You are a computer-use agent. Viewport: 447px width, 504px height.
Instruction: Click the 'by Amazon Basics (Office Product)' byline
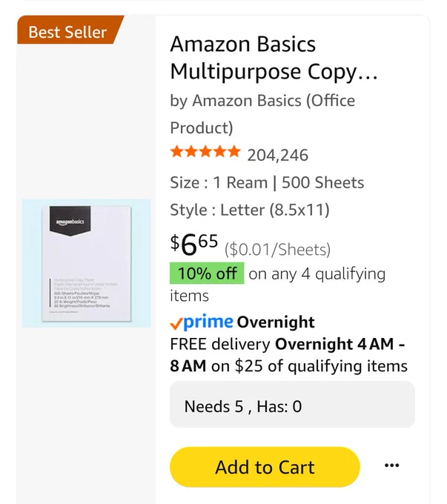click(x=262, y=113)
